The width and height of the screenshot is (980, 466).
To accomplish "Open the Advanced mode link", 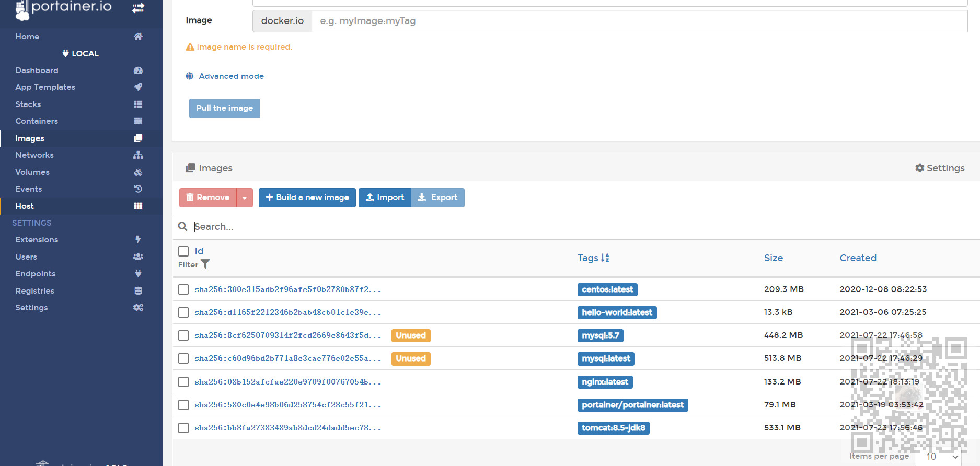I will click(231, 76).
